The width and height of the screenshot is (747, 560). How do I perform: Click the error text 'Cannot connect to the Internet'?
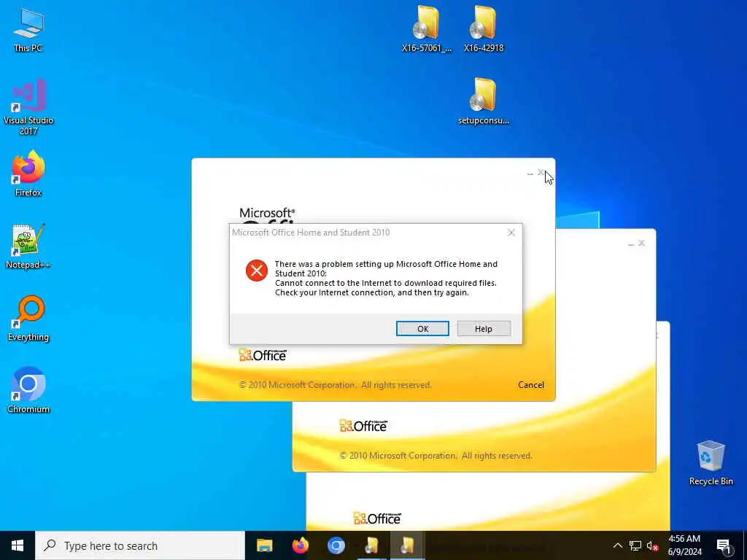point(385,283)
